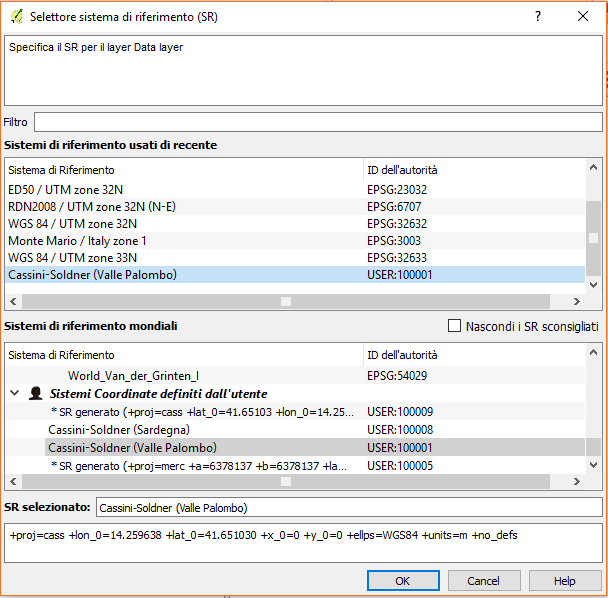Open Help for this dialog
Screen dimensions: 608x598
564,581
